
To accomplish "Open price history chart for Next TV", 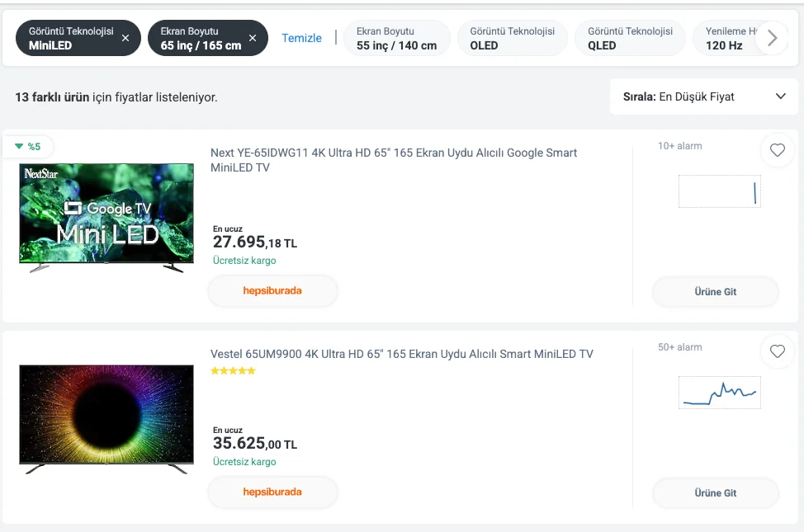I will click(719, 191).
